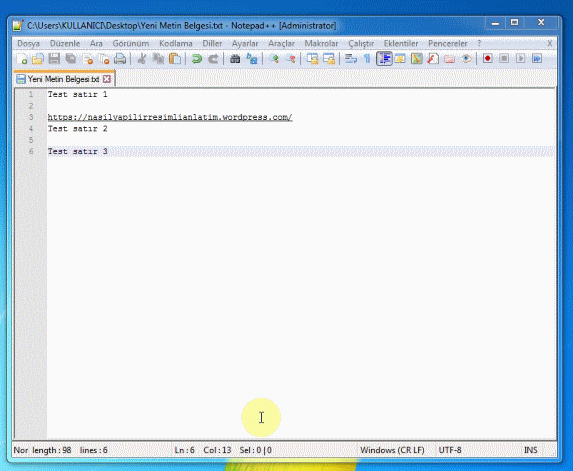Open the Function List toolbar icon
573x471 pixels.
point(433,58)
